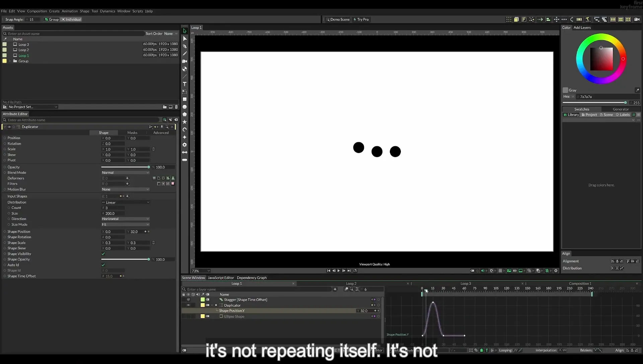Go to the first frame
The width and height of the screenshot is (643, 364).
(329, 271)
